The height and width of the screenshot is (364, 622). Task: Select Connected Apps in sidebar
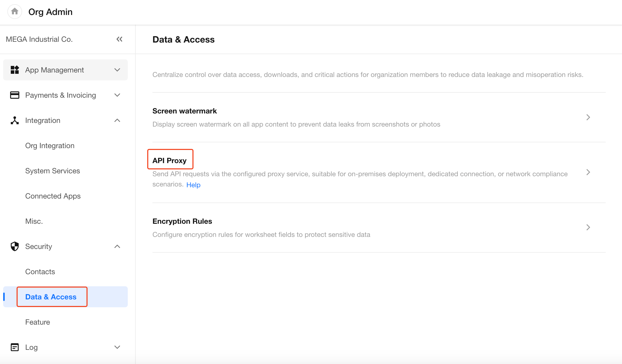pyautogui.click(x=53, y=196)
